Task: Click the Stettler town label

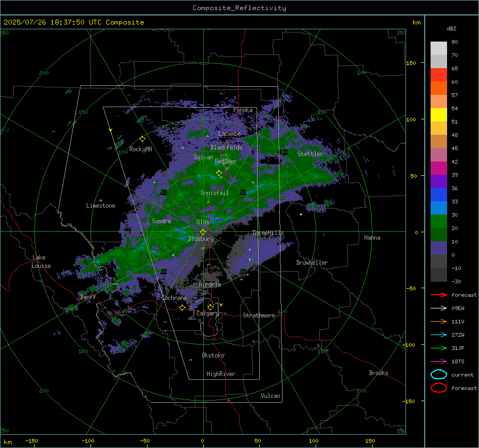Action: pyautogui.click(x=310, y=154)
